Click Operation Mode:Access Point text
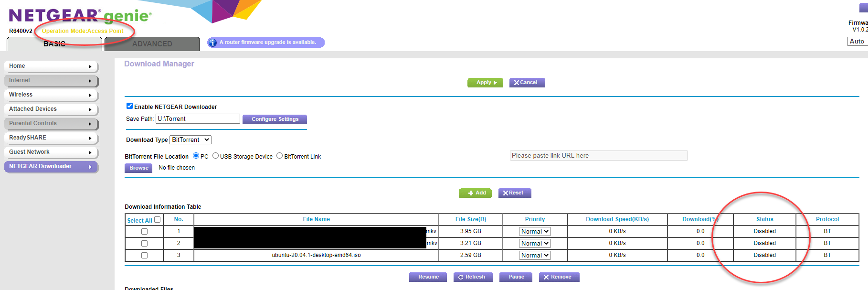Image resolution: width=868 pixels, height=290 pixels. 83,31
